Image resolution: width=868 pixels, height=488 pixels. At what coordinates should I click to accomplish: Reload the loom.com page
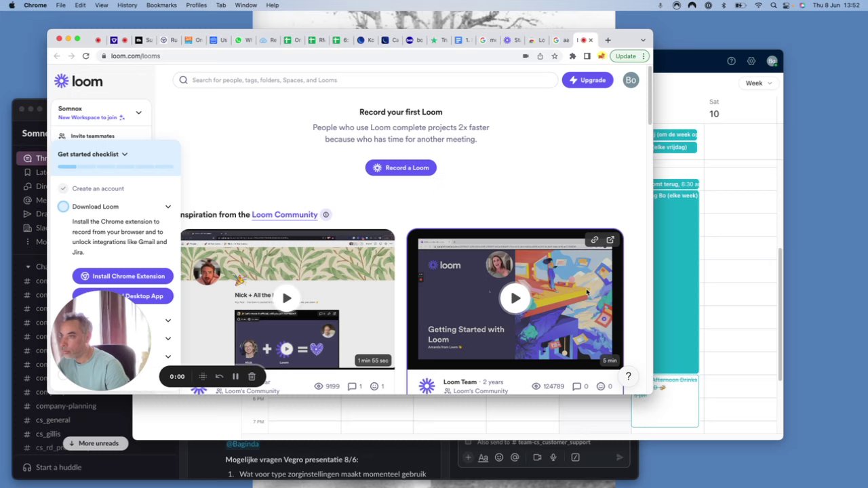85,56
